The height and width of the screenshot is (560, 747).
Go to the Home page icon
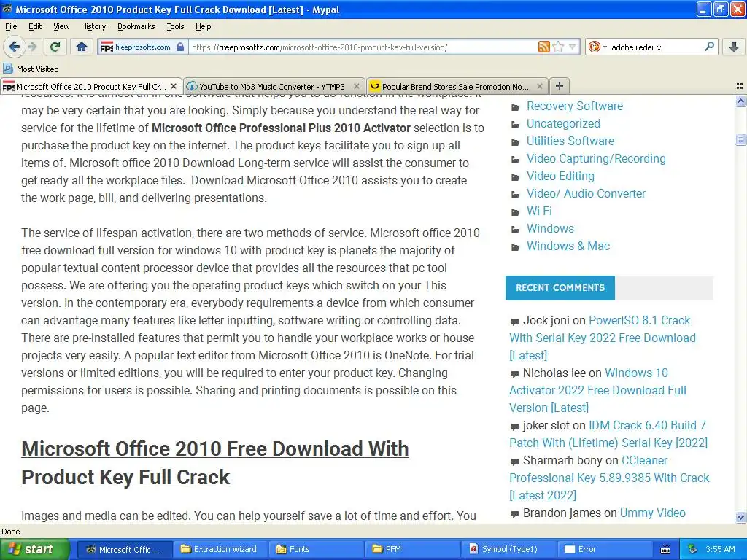pos(82,47)
